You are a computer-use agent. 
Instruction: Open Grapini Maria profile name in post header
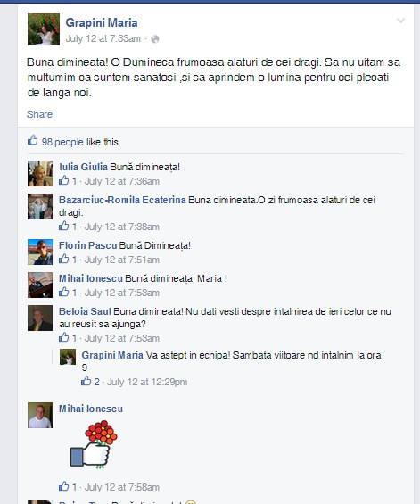(x=102, y=23)
